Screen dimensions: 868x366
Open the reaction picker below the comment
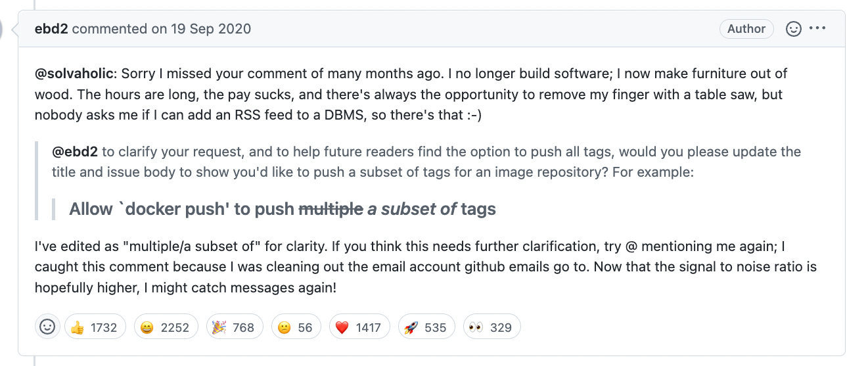[47, 327]
